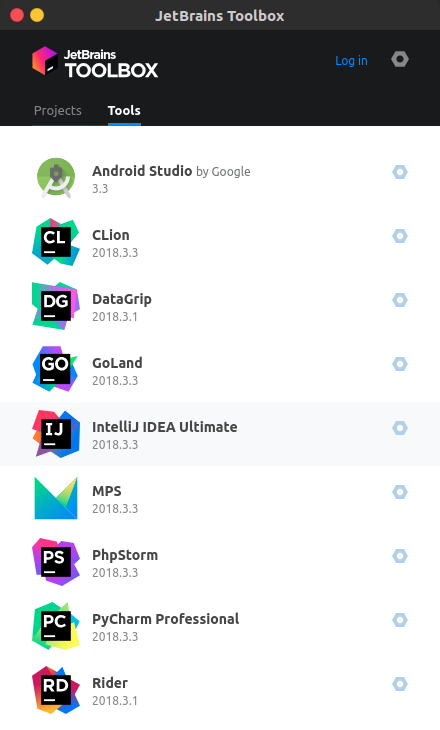The height and width of the screenshot is (730, 440).
Task: Switch to the Projects tab
Action: point(58,110)
